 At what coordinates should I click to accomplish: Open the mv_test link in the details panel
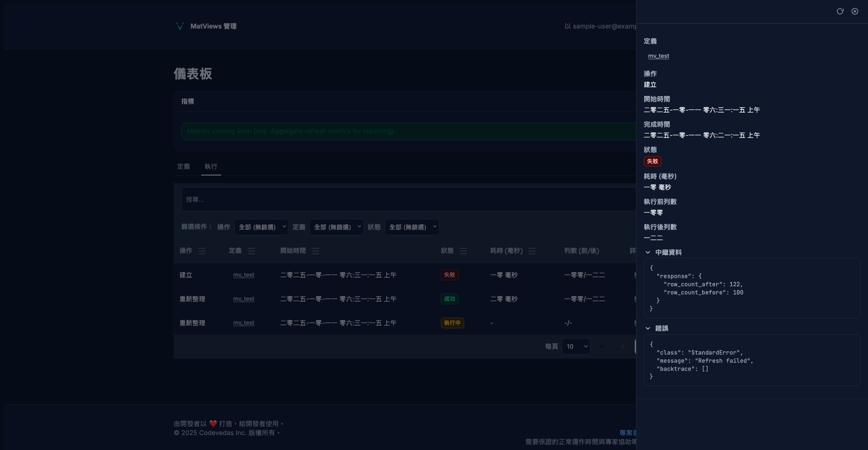point(658,56)
